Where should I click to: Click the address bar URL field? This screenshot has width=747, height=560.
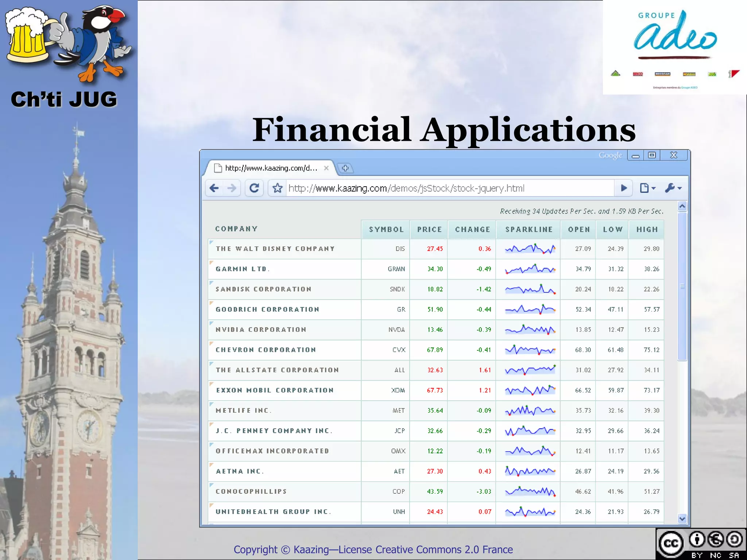point(450,188)
